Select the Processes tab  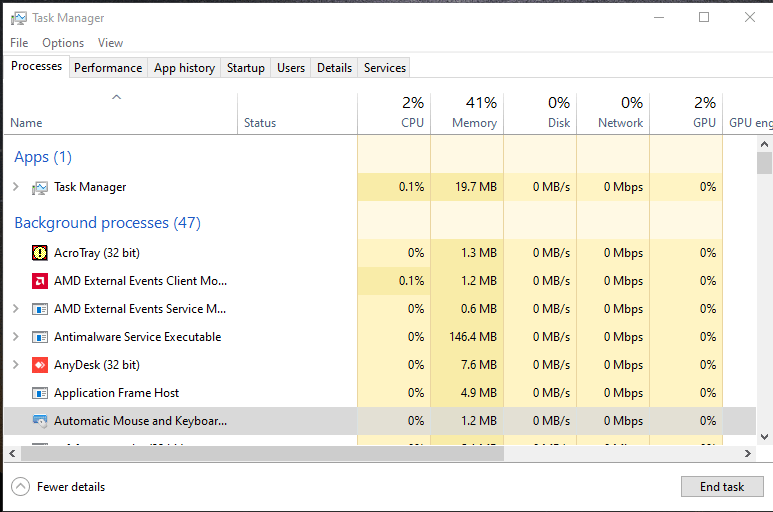36,66
